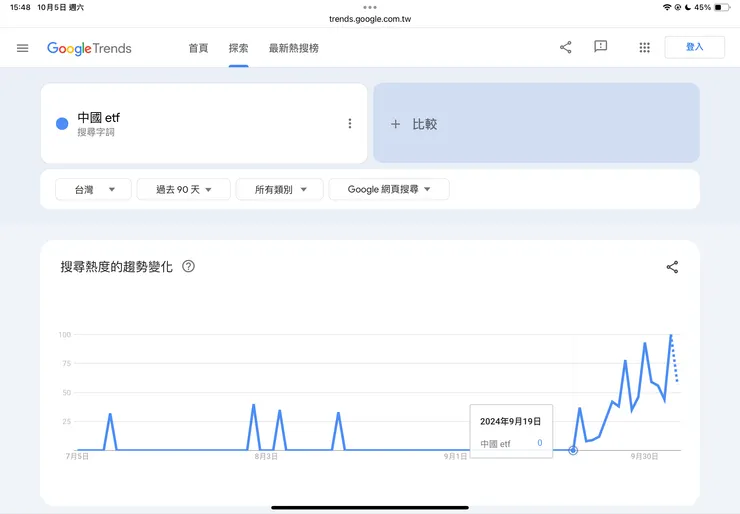This screenshot has width=740, height=514.
Task: Click the Google Trends logo
Action: [x=89, y=48]
